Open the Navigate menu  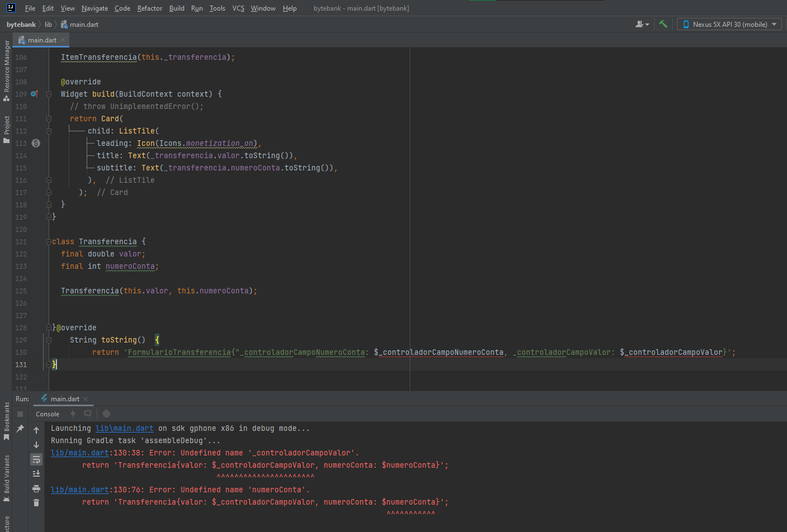click(x=94, y=8)
